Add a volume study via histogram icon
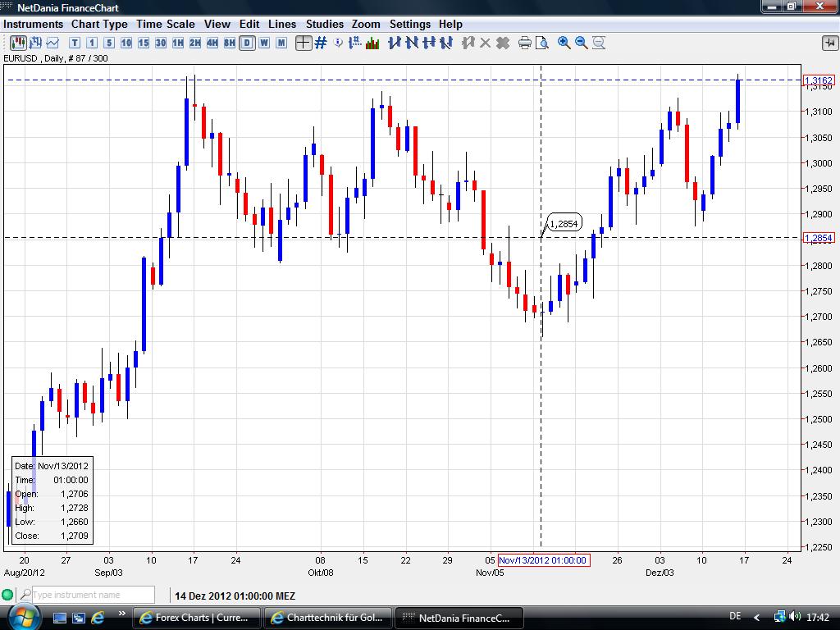Viewport: 840px width, 630px height. point(372,43)
